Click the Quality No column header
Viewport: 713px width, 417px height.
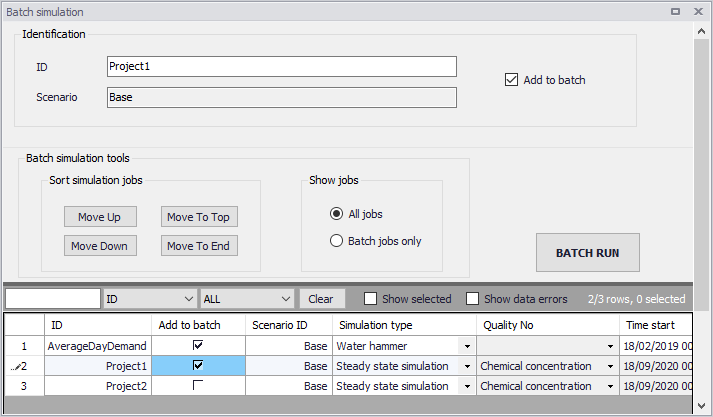coord(547,325)
